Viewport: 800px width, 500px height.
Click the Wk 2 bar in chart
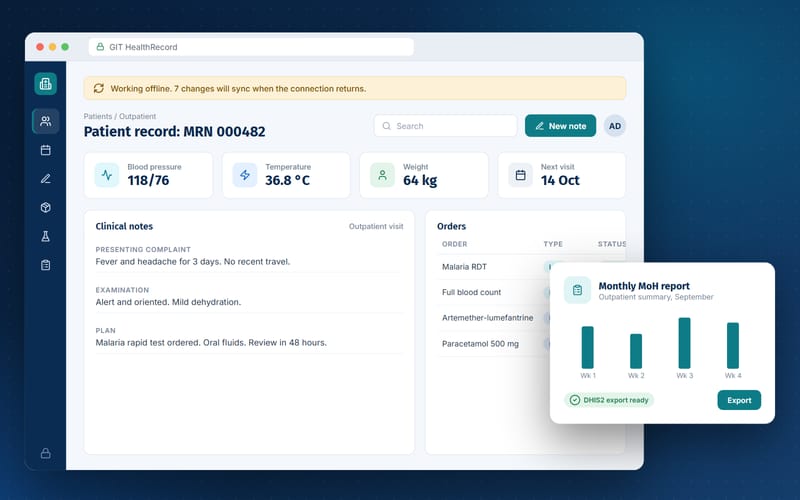(636, 351)
